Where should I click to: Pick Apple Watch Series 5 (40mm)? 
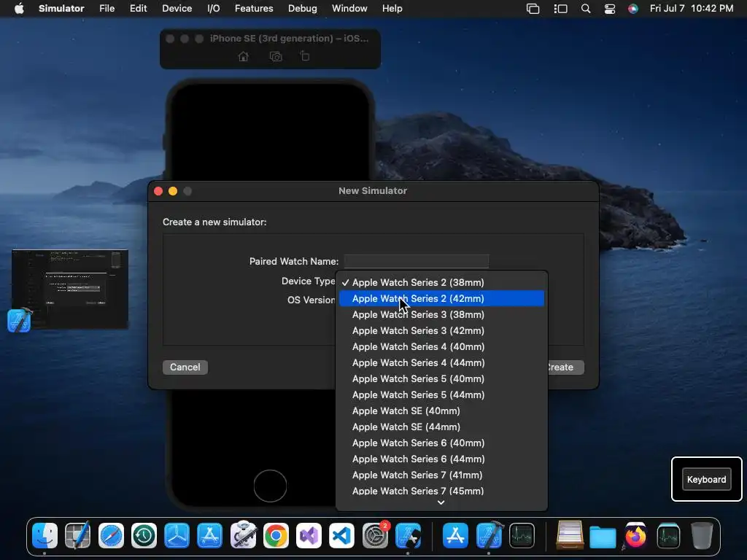[x=441, y=378]
